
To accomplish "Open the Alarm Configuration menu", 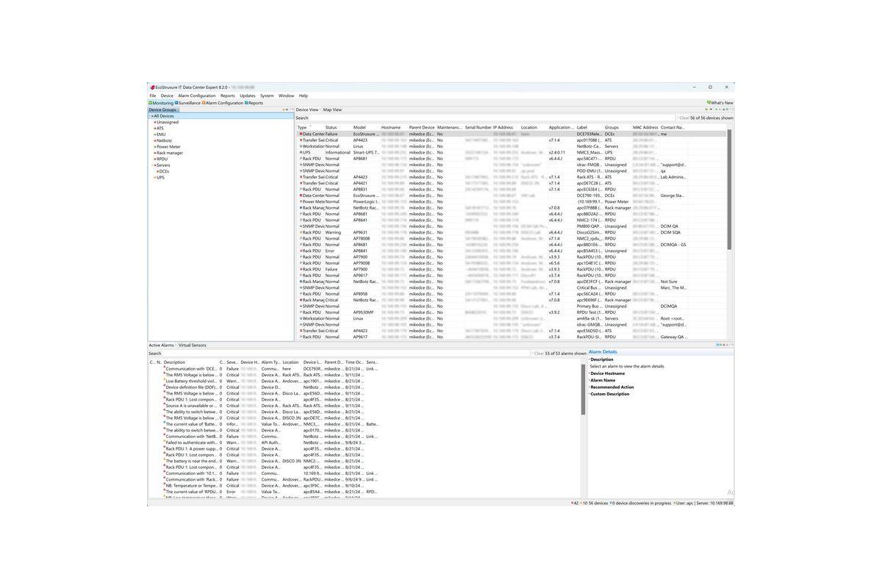I will [x=197, y=96].
